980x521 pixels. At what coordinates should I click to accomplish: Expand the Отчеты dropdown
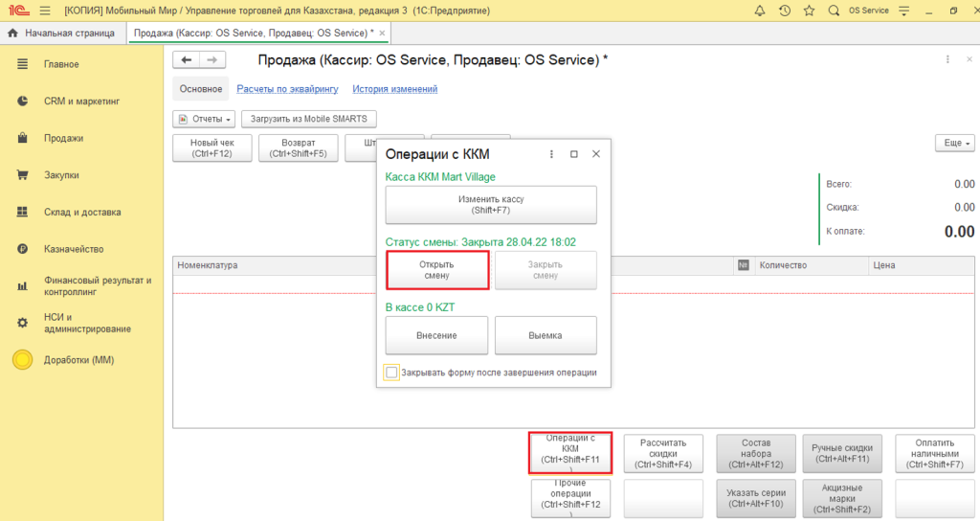204,119
